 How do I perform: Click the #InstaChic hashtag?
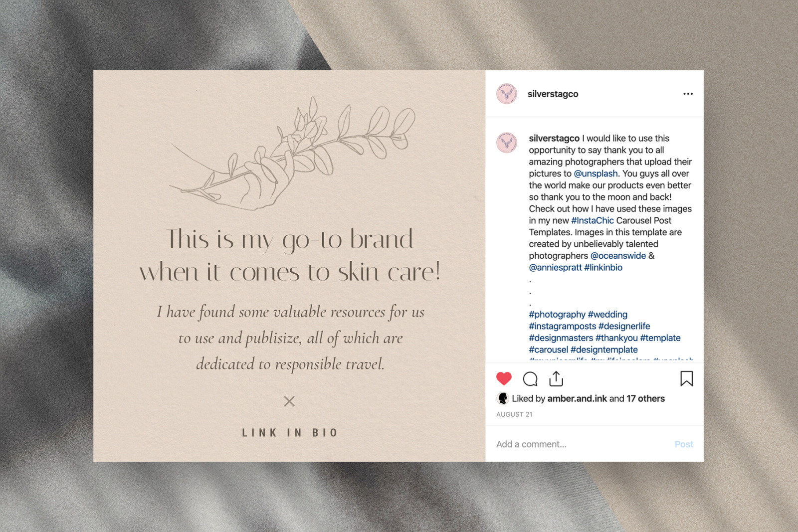tap(592, 220)
